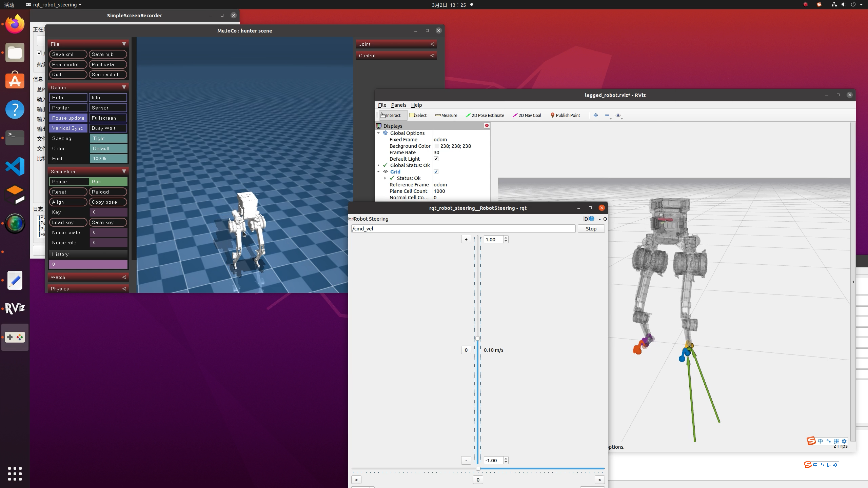Image resolution: width=868 pixels, height=488 pixels.
Task: Toggle the Grid display checkbox
Action: point(436,172)
